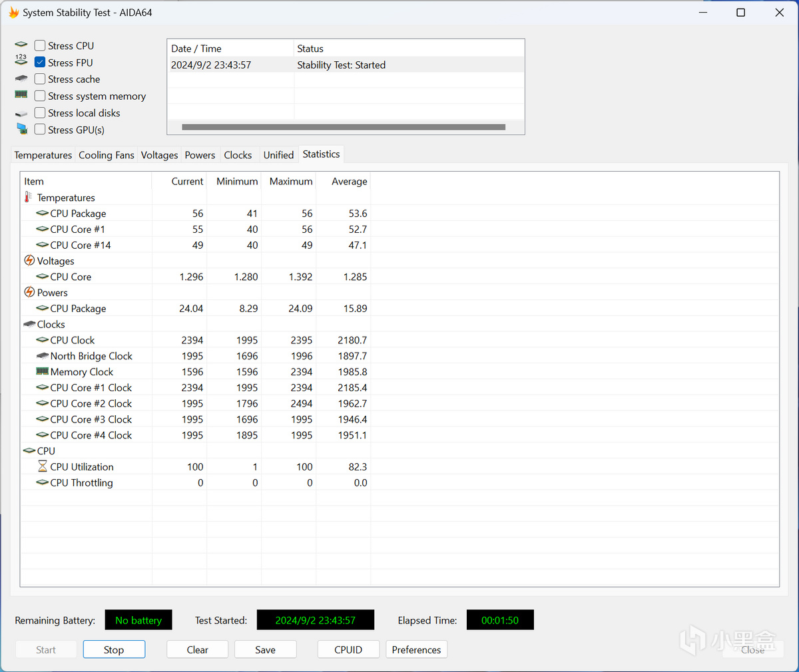Switch to the Temperatures tab
This screenshot has height=672, width=799.
point(43,155)
